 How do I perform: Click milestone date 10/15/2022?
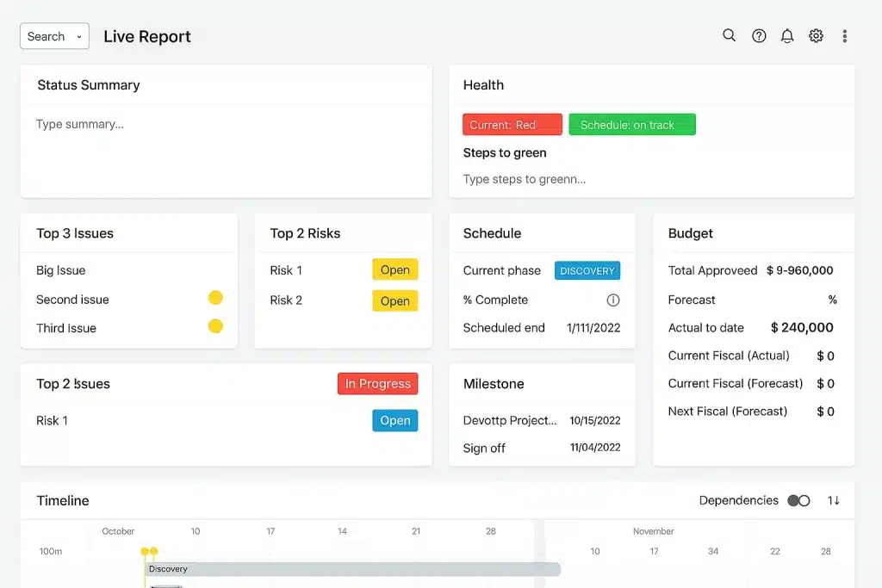(x=594, y=420)
